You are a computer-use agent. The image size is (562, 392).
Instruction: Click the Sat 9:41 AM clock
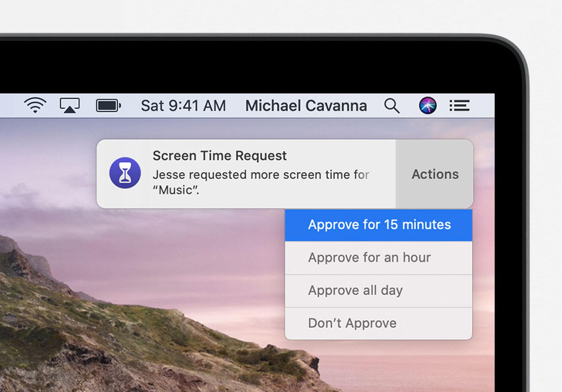[x=183, y=105]
